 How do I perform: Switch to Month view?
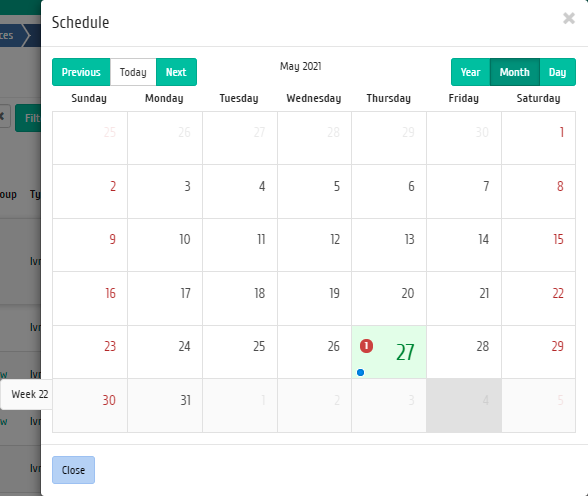click(514, 72)
